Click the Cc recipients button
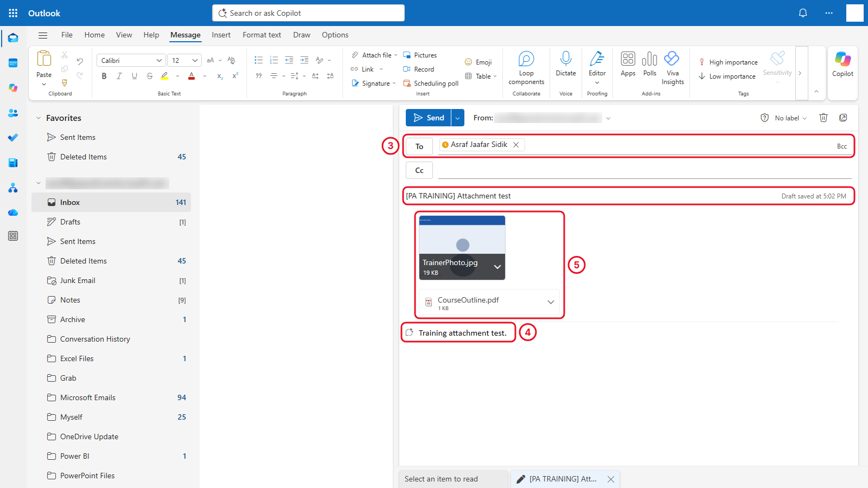This screenshot has width=868, height=488. tap(419, 170)
